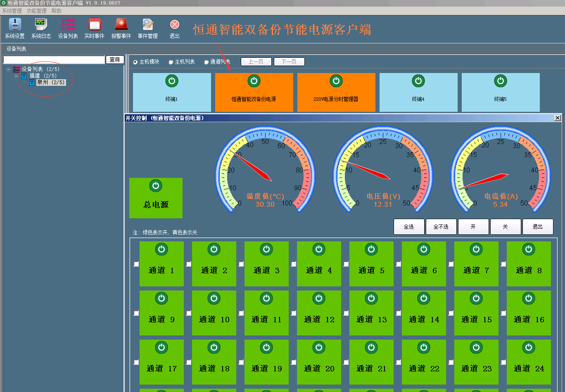Toggle 通道 4 power icon
This screenshot has height=392, width=565.
click(319, 249)
